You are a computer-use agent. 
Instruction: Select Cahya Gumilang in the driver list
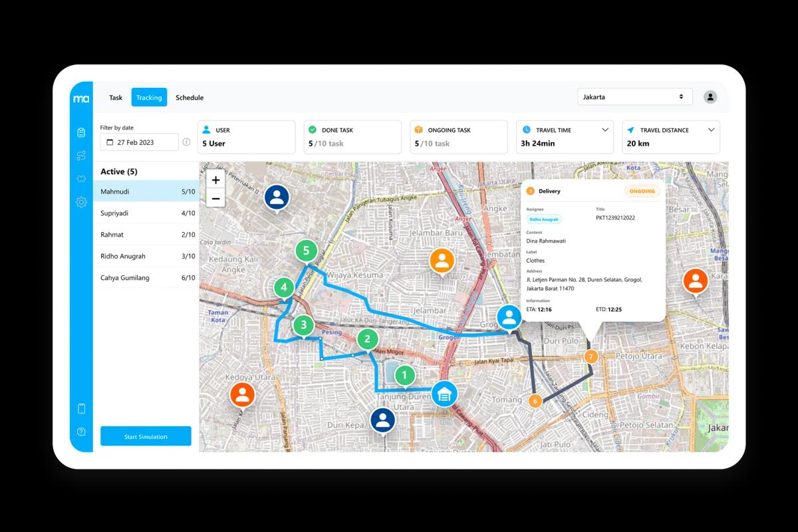pyautogui.click(x=146, y=277)
